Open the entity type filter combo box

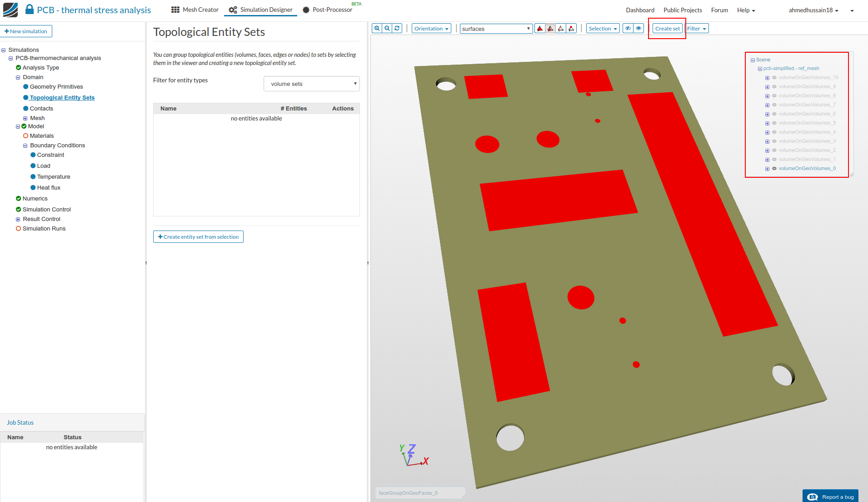pos(312,84)
